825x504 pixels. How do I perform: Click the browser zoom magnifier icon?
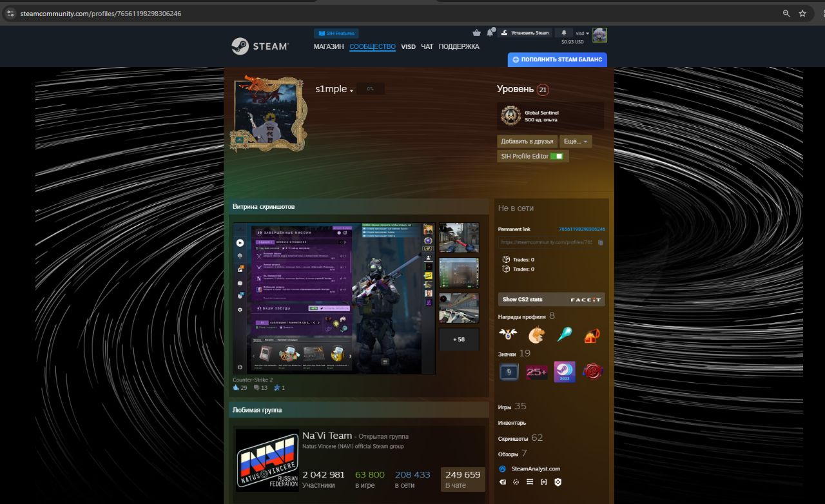click(786, 13)
